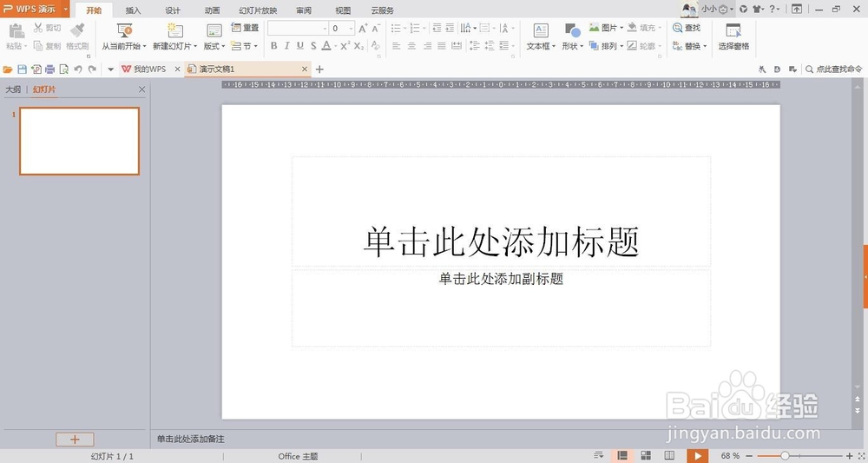Switch to slide sorter view icon
868x463 pixels.
(646, 456)
